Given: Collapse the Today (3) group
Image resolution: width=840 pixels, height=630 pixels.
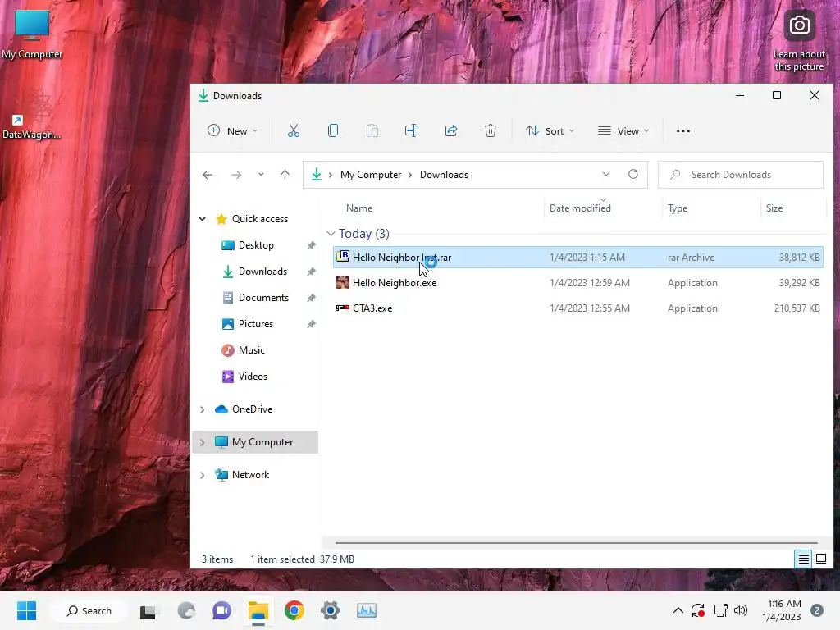Looking at the screenshot, I should [331, 234].
